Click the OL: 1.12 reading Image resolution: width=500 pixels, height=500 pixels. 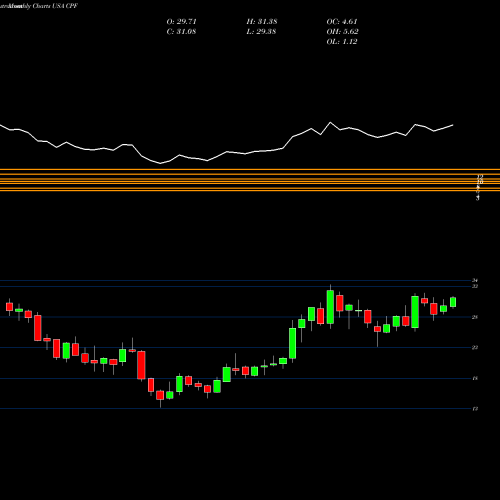tap(342, 42)
